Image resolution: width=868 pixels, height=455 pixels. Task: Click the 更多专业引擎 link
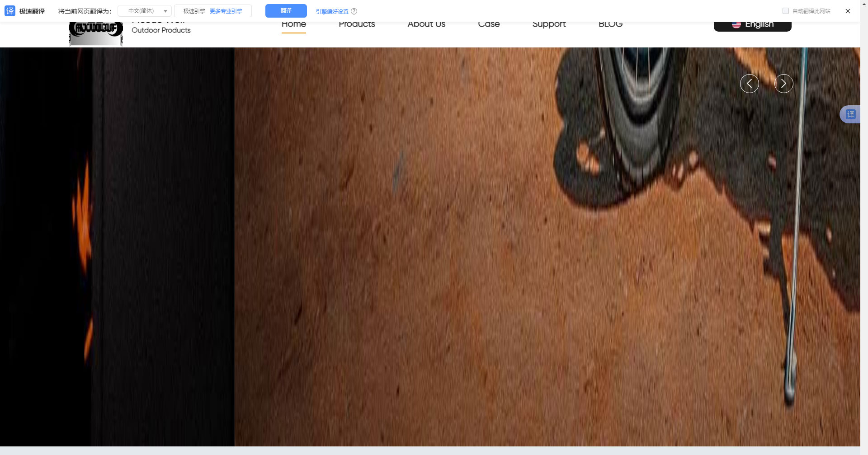click(x=226, y=11)
